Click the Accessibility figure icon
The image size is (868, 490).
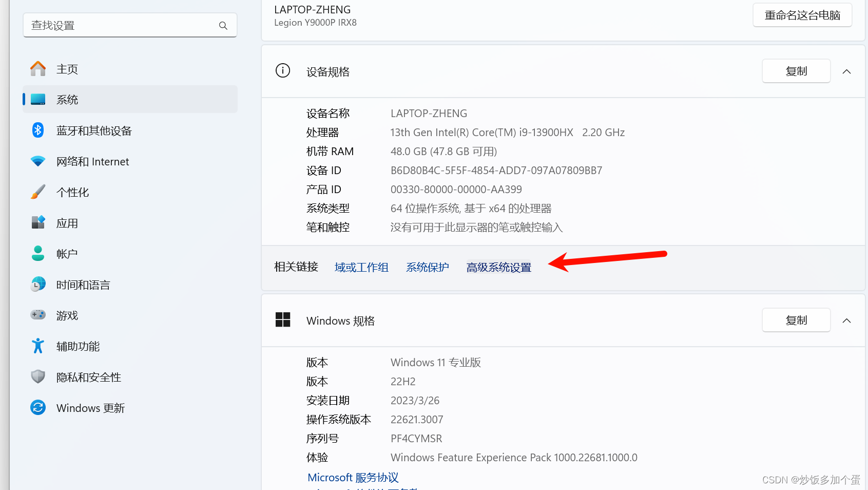[38, 346]
